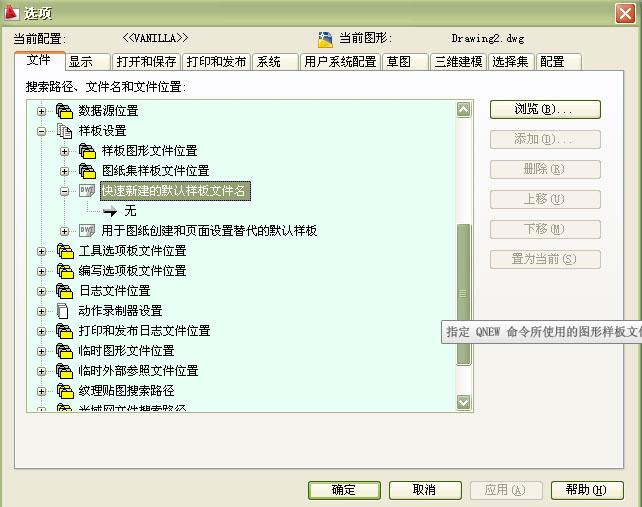
Task: Click the 添加(D)... button
Action: tap(545, 139)
